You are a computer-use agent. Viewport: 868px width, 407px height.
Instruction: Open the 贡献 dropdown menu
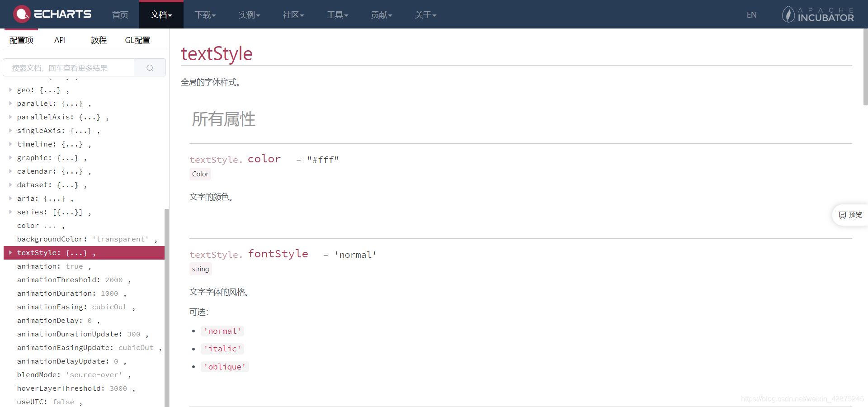382,15
